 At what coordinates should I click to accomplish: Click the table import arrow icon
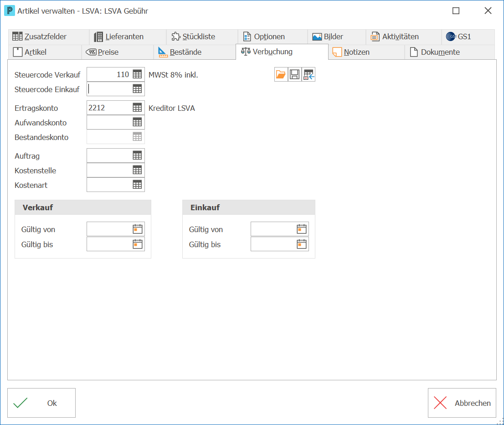pyautogui.click(x=308, y=74)
